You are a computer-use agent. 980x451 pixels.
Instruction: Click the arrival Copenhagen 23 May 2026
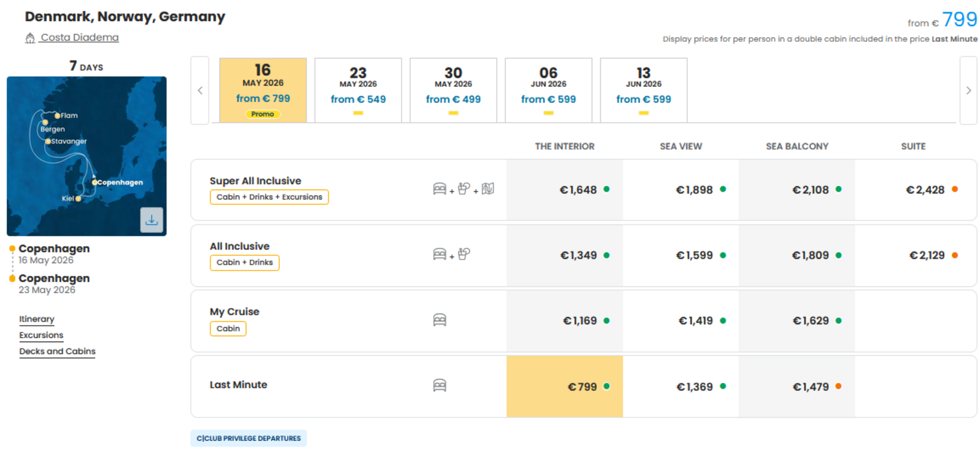tap(54, 284)
